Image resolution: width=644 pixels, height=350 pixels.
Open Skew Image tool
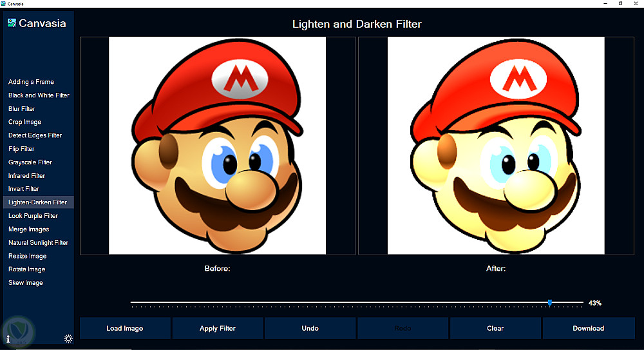coord(26,282)
